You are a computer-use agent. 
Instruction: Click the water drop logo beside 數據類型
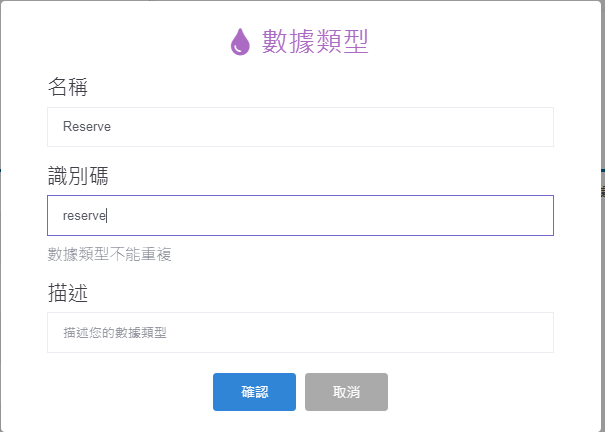point(240,42)
